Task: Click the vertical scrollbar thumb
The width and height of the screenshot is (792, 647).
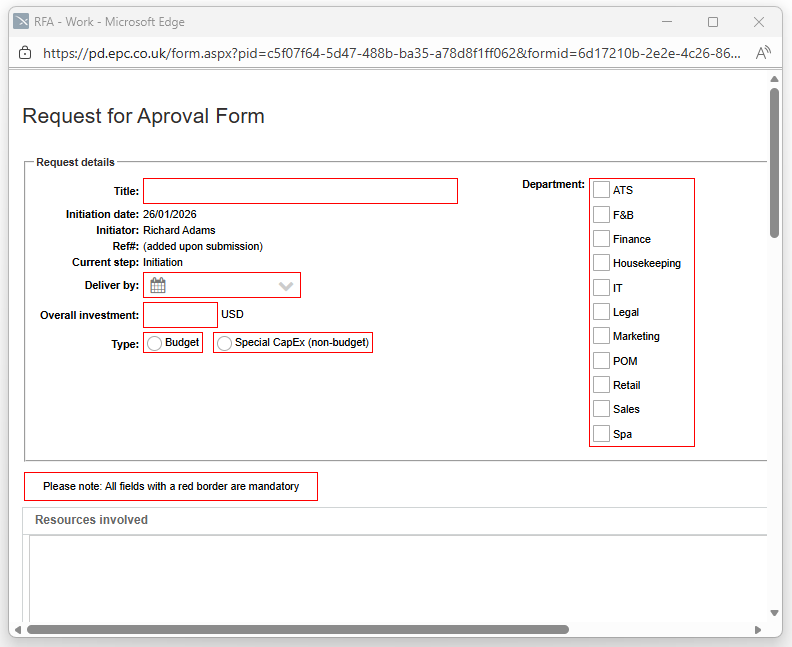Action: pos(774,160)
